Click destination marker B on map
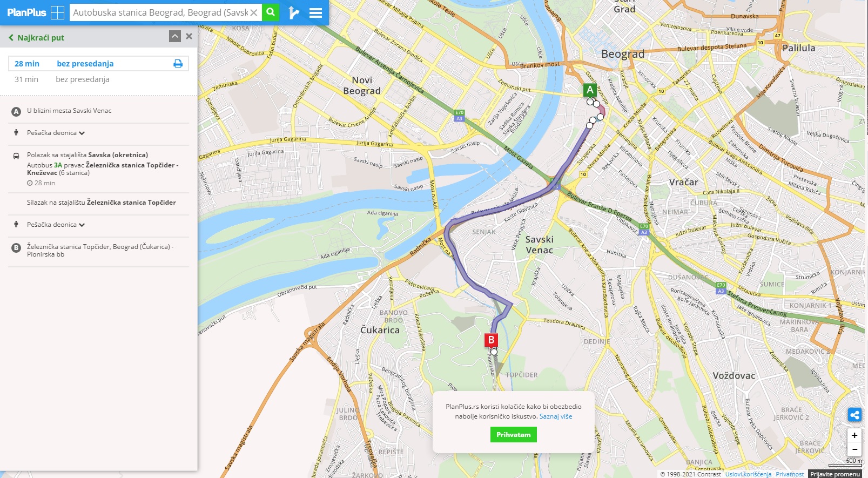Screen dimensions: 868x478 pos(491,340)
